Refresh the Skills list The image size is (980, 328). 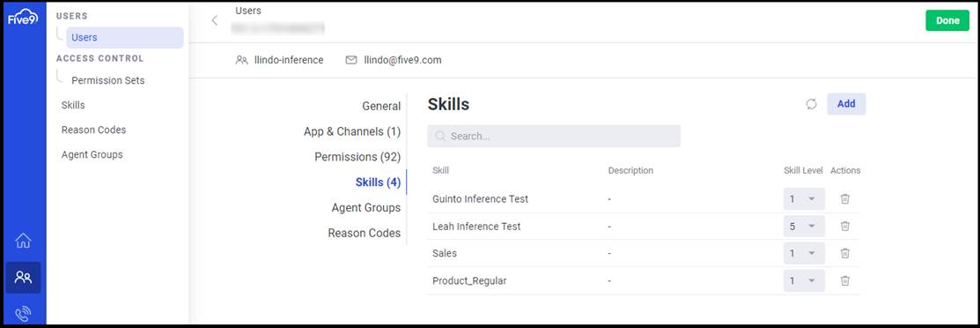point(811,104)
